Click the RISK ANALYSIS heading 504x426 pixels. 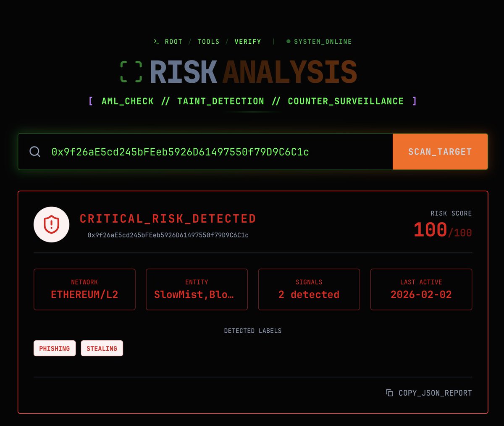coord(253,72)
